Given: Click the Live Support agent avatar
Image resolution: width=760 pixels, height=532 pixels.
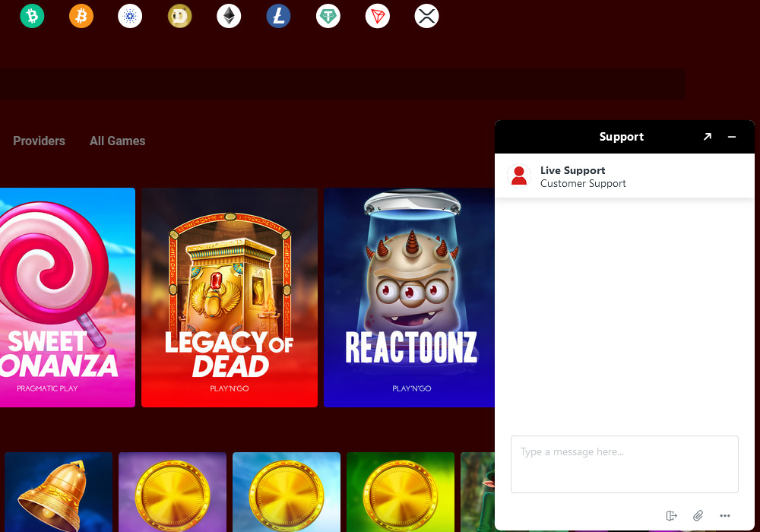Looking at the screenshot, I should 519,176.
